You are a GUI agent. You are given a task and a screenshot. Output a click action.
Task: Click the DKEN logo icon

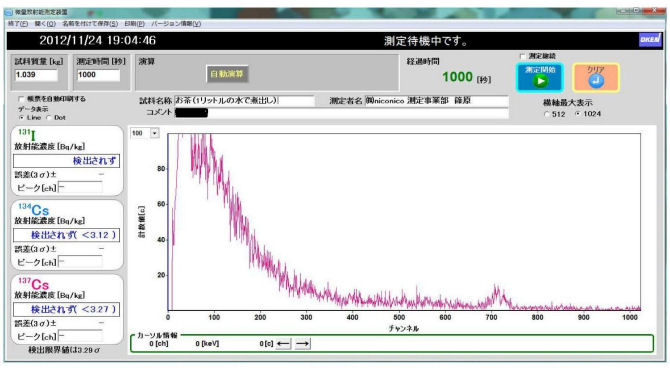650,40
